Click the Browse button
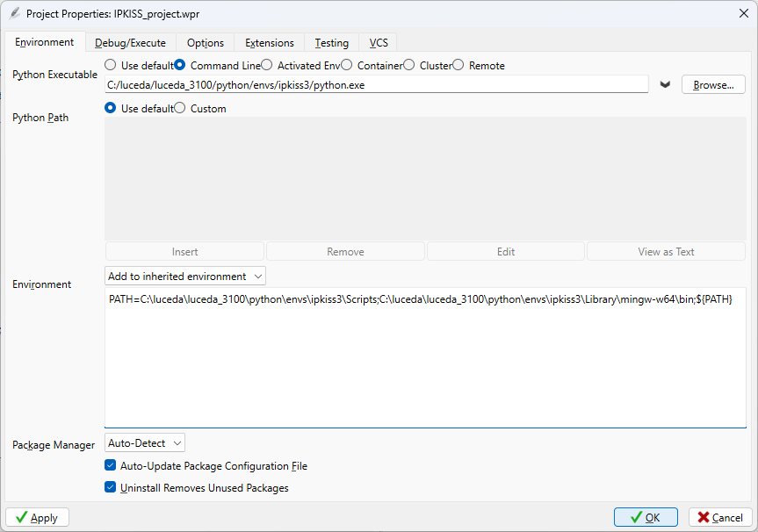The height and width of the screenshot is (532, 758). coord(713,85)
